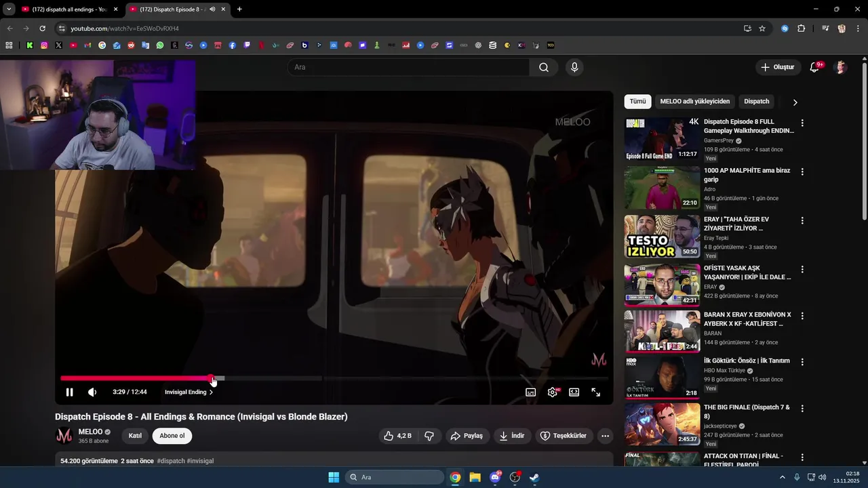Pause the video with the pause button
868x488 pixels.
pos(69,392)
